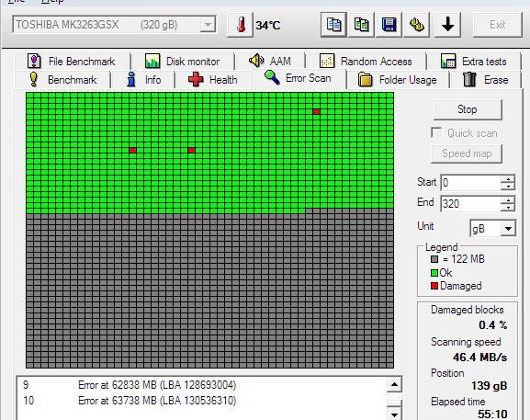Click the Benchmark exclamation icon

[33, 79]
